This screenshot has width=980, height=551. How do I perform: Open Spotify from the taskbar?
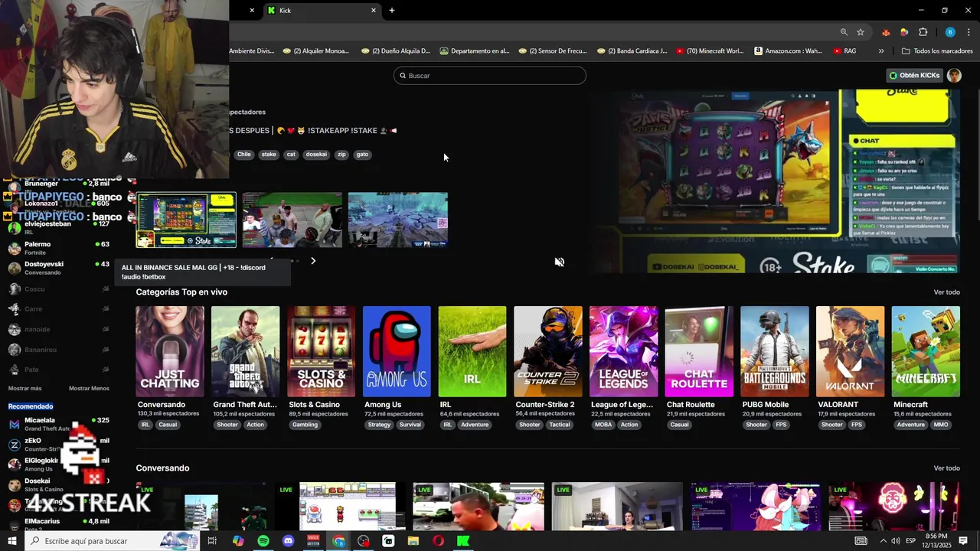(x=263, y=541)
